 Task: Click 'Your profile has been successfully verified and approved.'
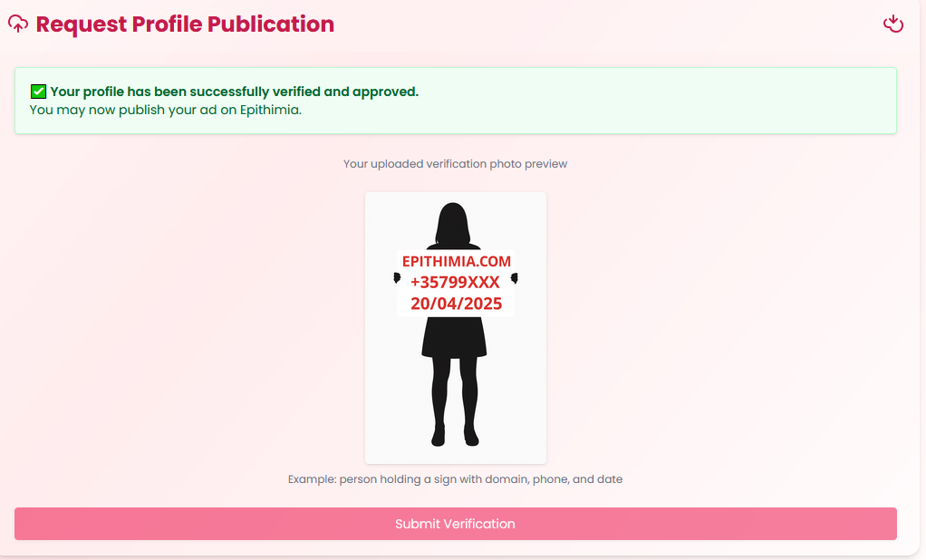[x=235, y=92]
